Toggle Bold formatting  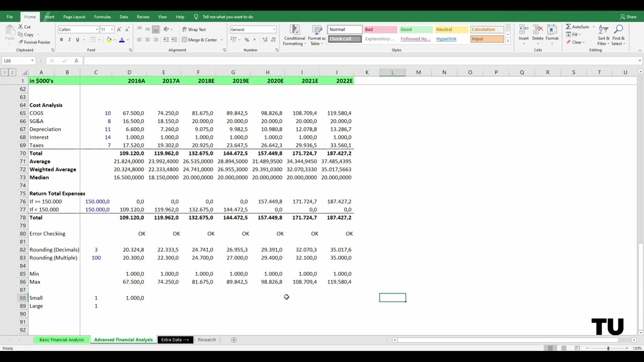coord(61,40)
